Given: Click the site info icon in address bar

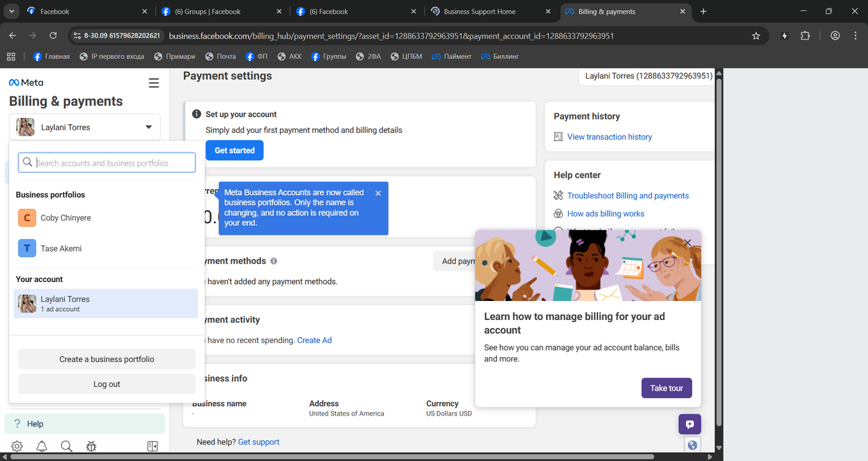Looking at the screenshot, I should (77, 36).
